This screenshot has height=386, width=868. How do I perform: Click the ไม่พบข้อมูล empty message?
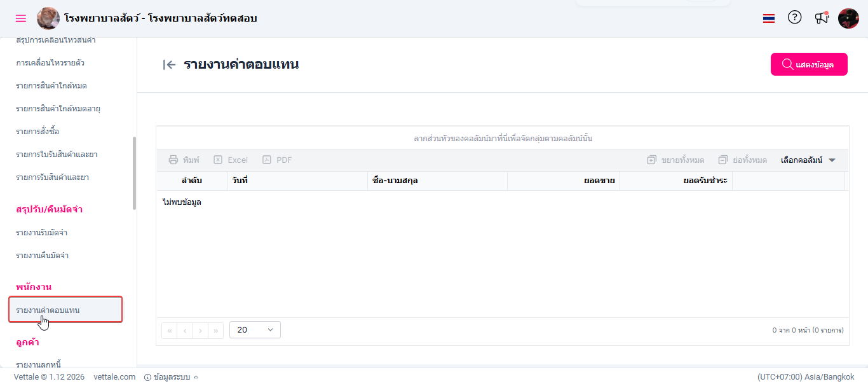182,202
